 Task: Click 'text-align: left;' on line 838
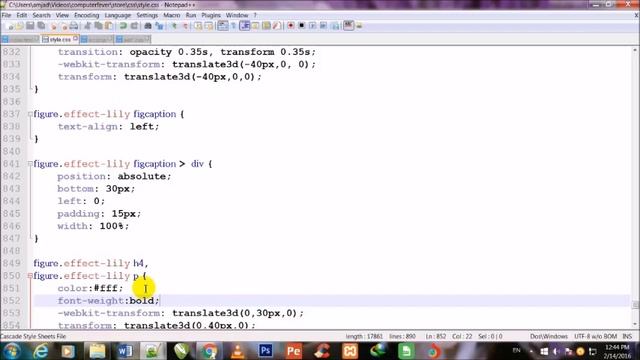(108, 127)
